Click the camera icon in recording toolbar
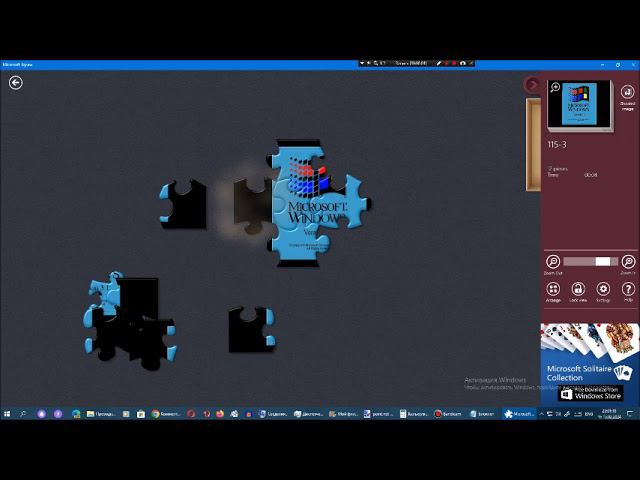This screenshot has width=640, height=480. point(462,63)
